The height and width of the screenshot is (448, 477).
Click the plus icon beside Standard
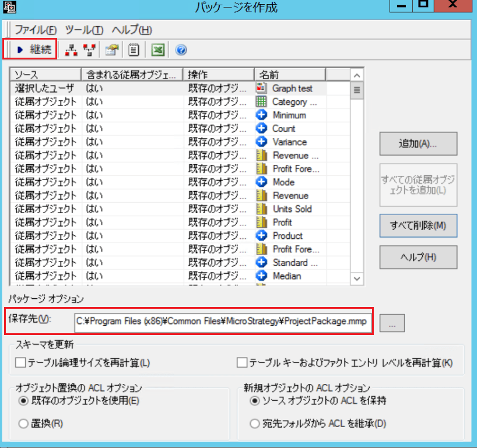tap(261, 262)
